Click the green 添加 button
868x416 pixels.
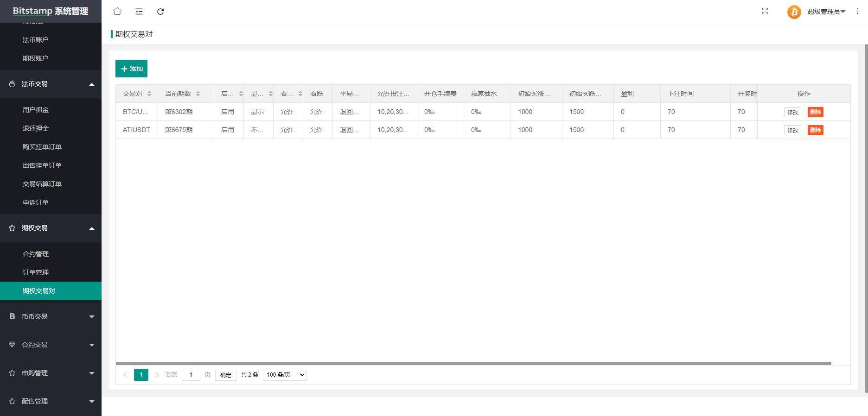tap(131, 69)
